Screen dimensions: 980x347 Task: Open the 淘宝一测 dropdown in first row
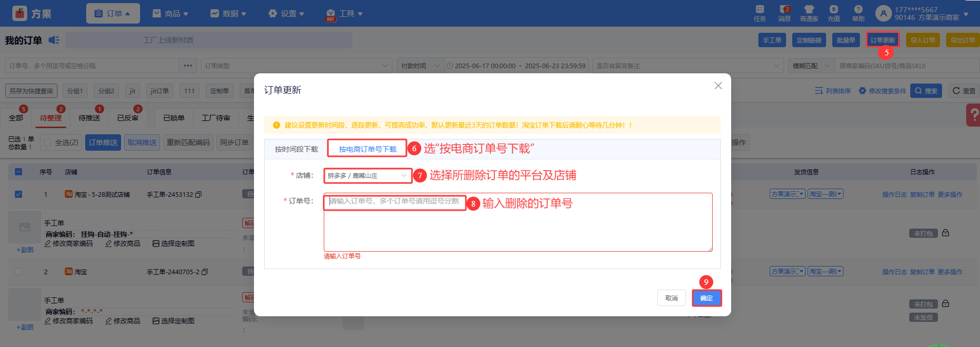pos(825,194)
